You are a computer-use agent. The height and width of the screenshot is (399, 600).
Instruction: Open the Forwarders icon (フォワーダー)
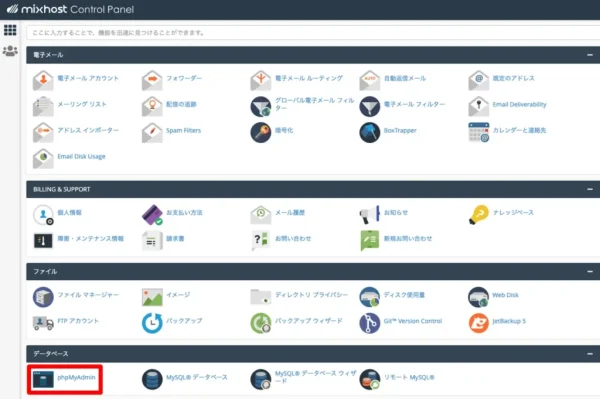(x=152, y=80)
